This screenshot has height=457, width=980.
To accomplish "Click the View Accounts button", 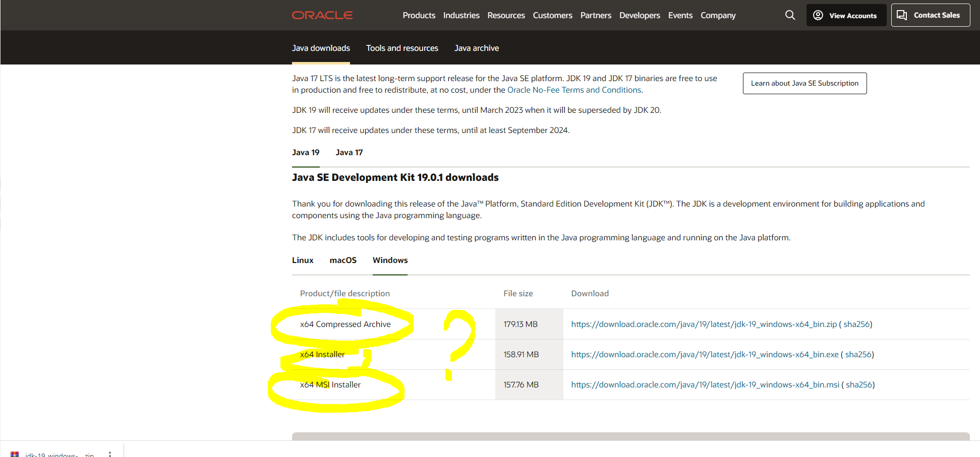I will 846,15.
